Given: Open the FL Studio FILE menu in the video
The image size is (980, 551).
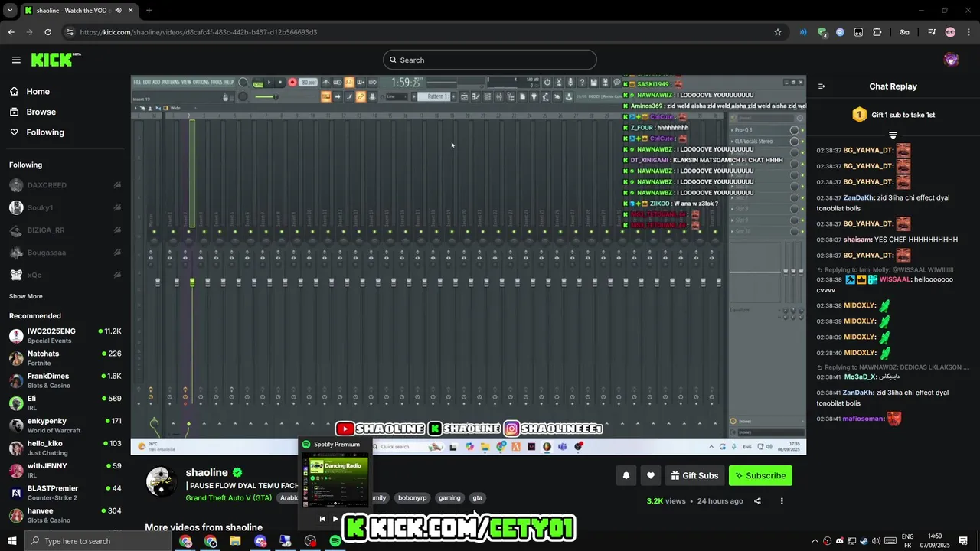Looking at the screenshot, I should coord(137,82).
